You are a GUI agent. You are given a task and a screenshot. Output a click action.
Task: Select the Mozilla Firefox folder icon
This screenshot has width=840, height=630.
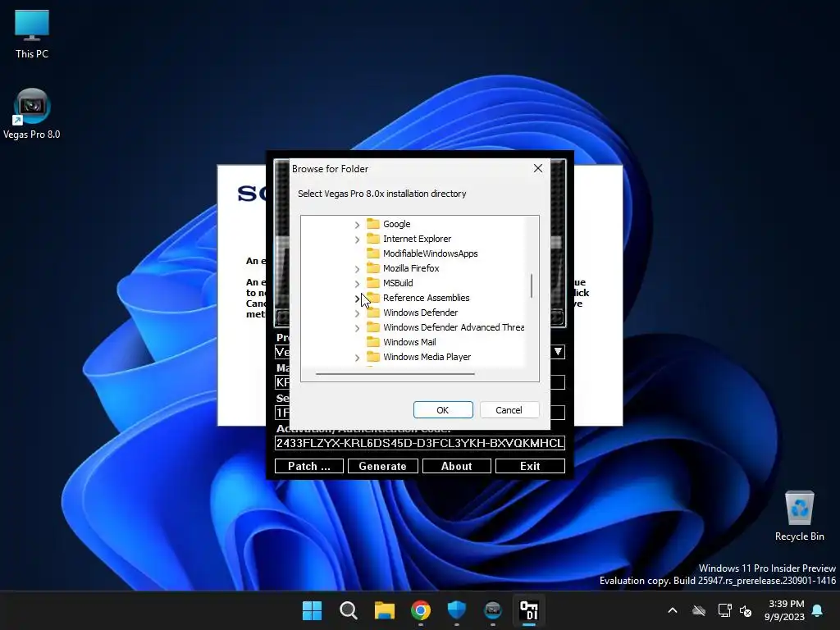click(x=373, y=268)
